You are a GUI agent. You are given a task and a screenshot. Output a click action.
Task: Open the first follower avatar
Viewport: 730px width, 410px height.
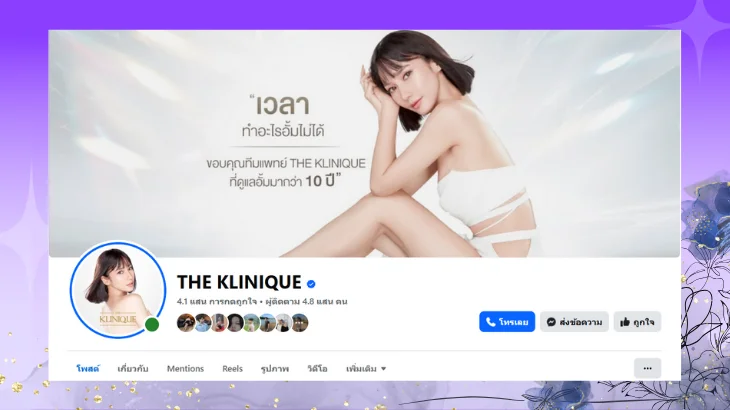[x=186, y=323]
